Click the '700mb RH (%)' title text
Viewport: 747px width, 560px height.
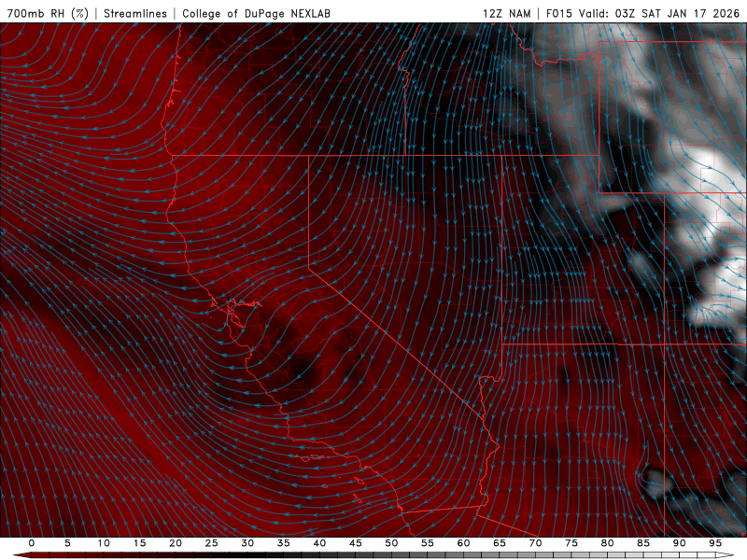click(49, 13)
